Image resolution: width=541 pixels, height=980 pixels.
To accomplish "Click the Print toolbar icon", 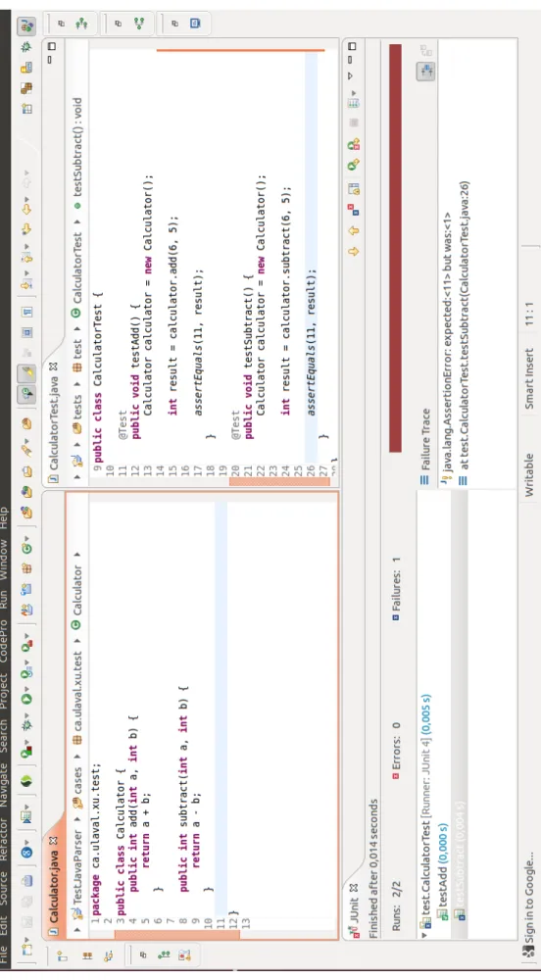I will coord(26,880).
